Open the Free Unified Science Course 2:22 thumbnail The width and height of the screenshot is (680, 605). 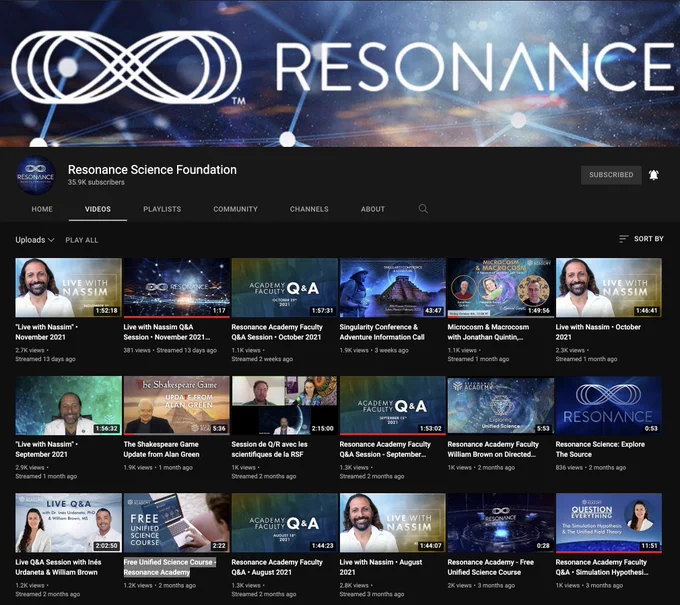[177, 523]
